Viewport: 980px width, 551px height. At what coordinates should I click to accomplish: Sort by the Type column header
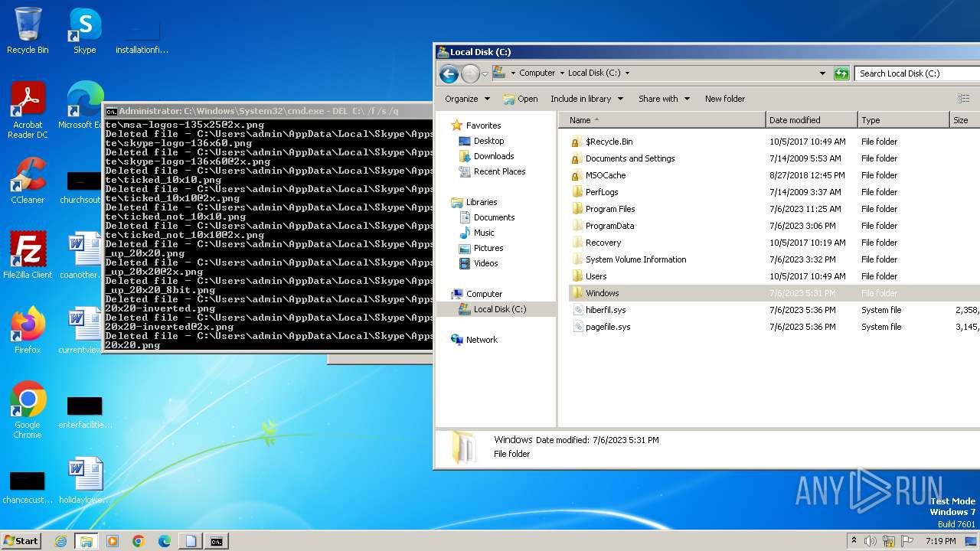coord(903,120)
